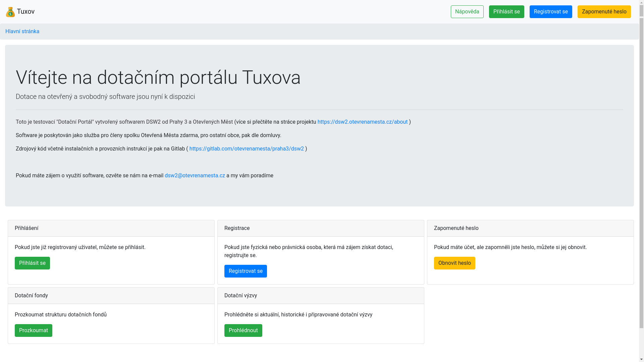
Task: Click the Registrace card header
Action: click(320, 228)
